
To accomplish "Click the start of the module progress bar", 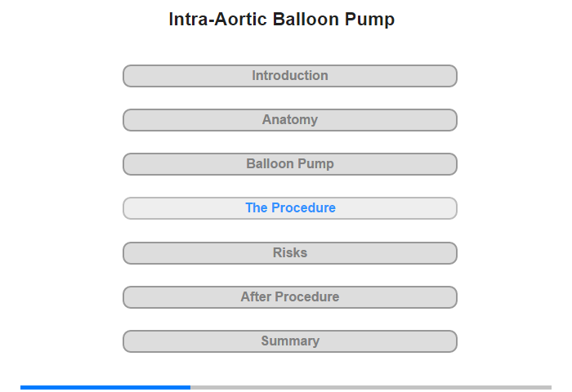I will click(23, 387).
